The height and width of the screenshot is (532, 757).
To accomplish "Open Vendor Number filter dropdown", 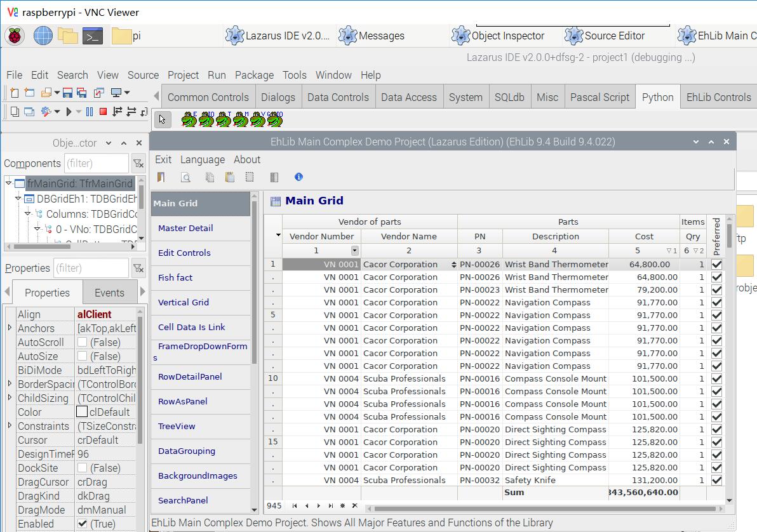I will point(355,251).
